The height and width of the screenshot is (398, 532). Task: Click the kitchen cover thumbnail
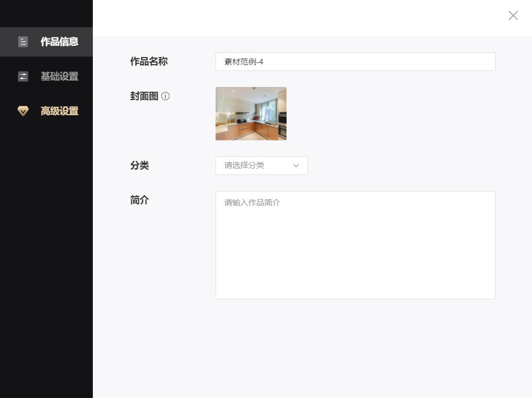pyautogui.click(x=251, y=113)
